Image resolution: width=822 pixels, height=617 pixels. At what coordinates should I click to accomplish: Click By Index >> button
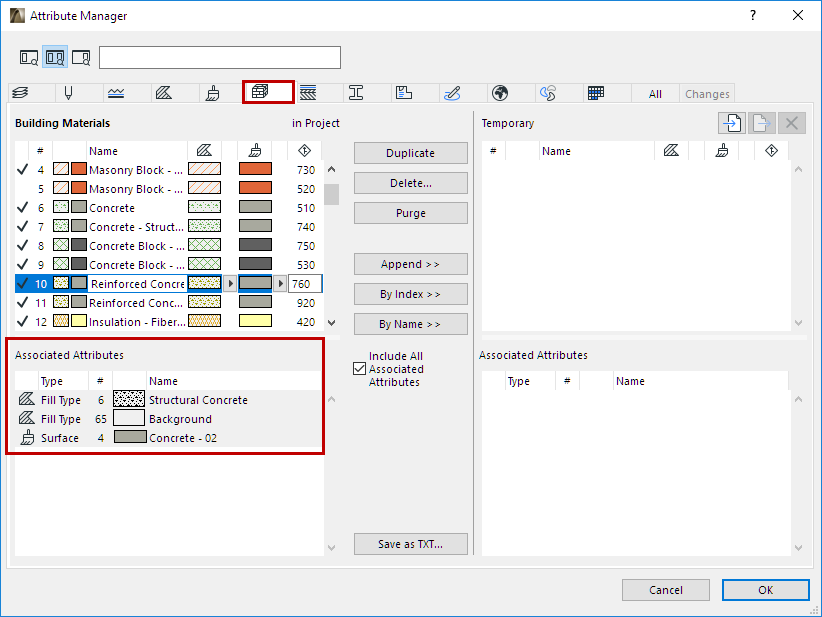(410, 294)
